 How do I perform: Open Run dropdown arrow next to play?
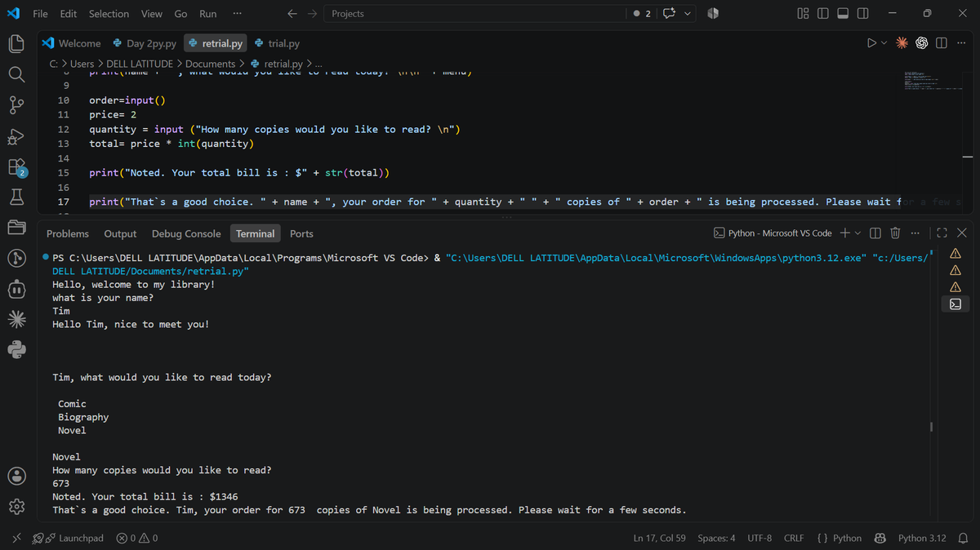tap(884, 43)
